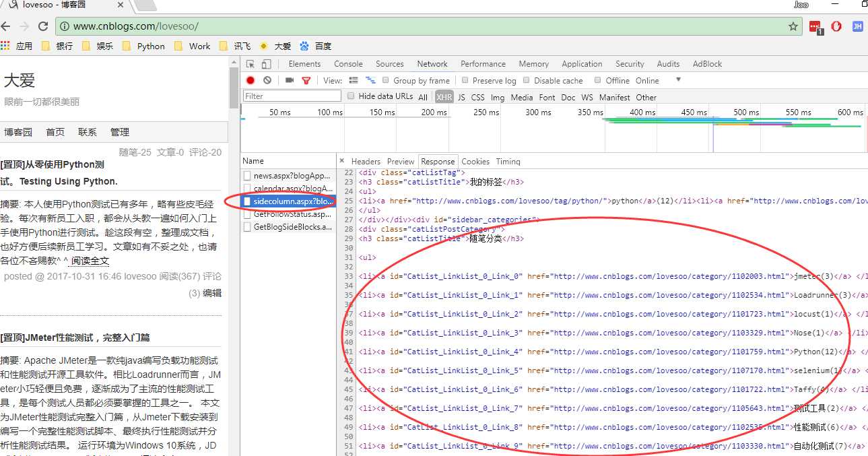Select the Media resource type filter
Image resolution: width=868 pixels, height=456 pixels.
pyautogui.click(x=522, y=97)
